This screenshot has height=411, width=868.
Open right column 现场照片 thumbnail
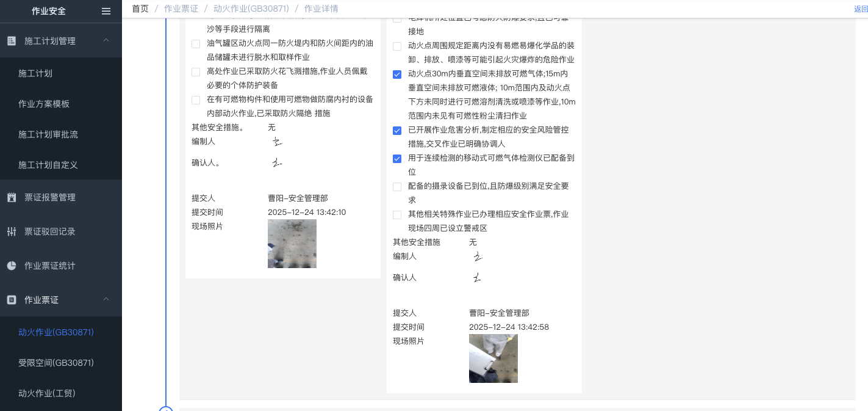[493, 358]
